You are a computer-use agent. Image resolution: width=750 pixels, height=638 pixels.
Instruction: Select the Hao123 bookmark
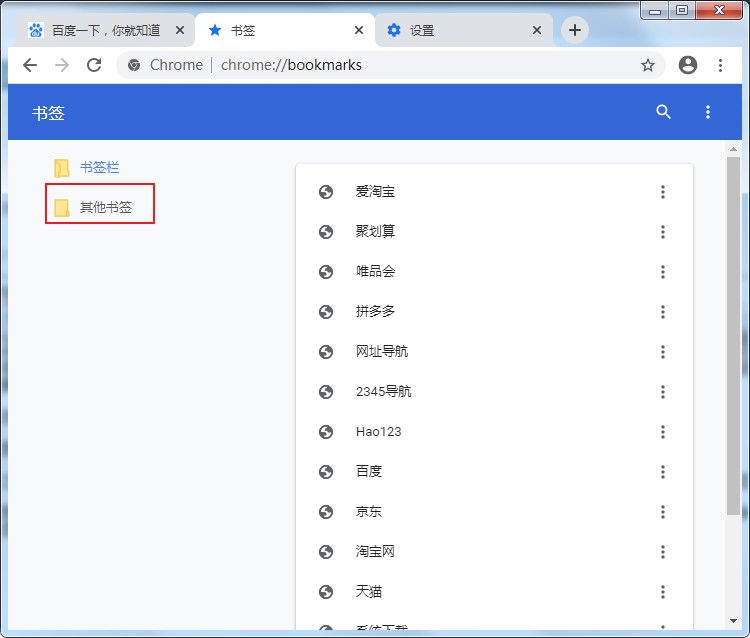coord(494,432)
